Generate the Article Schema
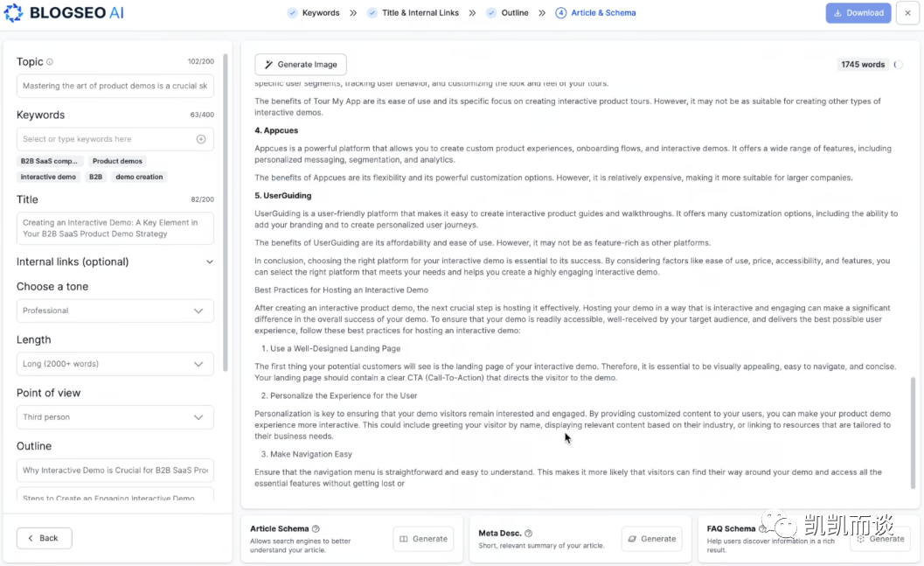Viewport: 924px width, 566px height. point(423,539)
